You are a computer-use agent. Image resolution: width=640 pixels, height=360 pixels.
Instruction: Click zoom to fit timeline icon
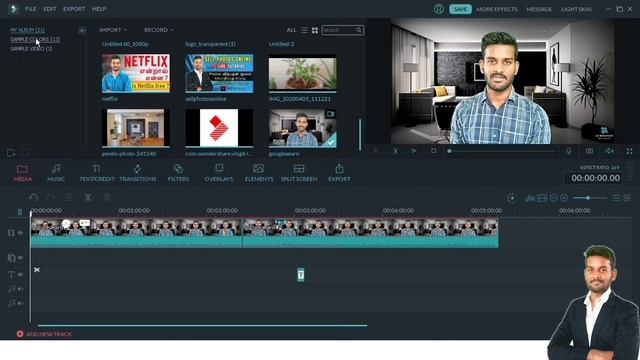point(542,198)
